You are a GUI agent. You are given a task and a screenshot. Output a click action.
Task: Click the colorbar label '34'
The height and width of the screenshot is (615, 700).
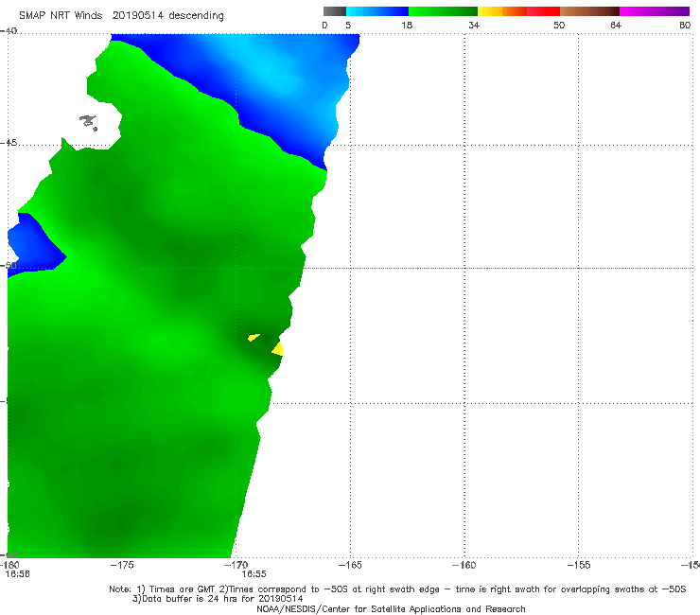click(474, 25)
